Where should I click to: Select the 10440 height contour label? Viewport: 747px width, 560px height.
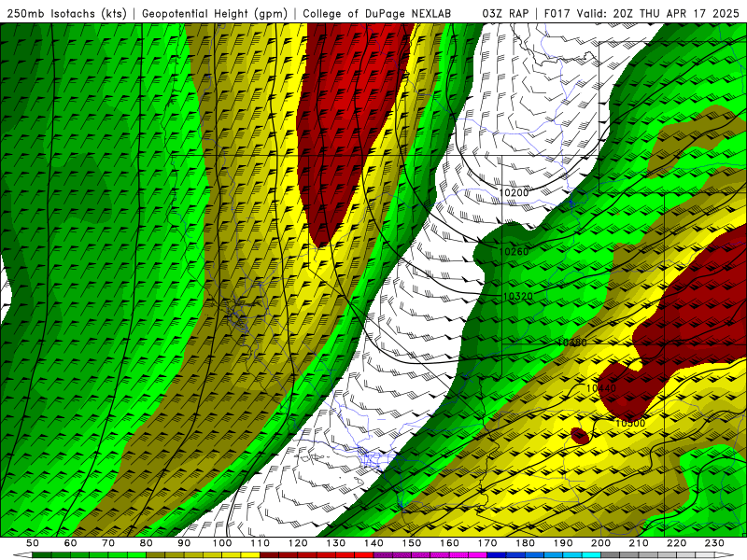[x=600, y=388]
